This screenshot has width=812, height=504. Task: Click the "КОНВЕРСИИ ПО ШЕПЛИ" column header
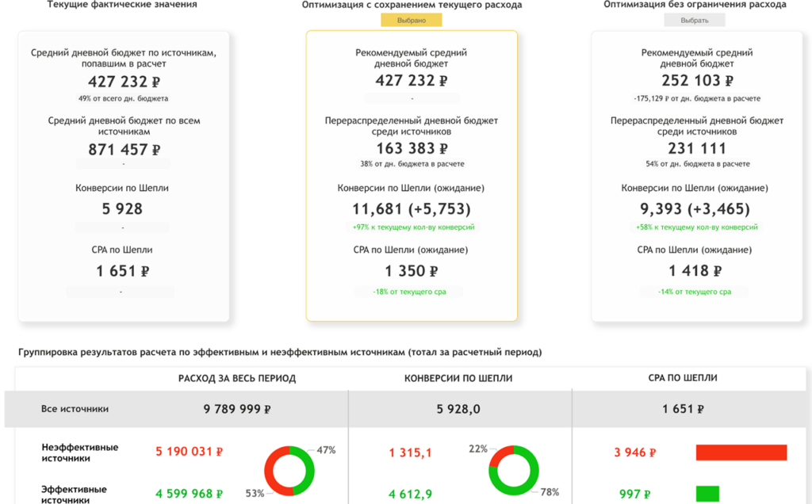(x=459, y=379)
